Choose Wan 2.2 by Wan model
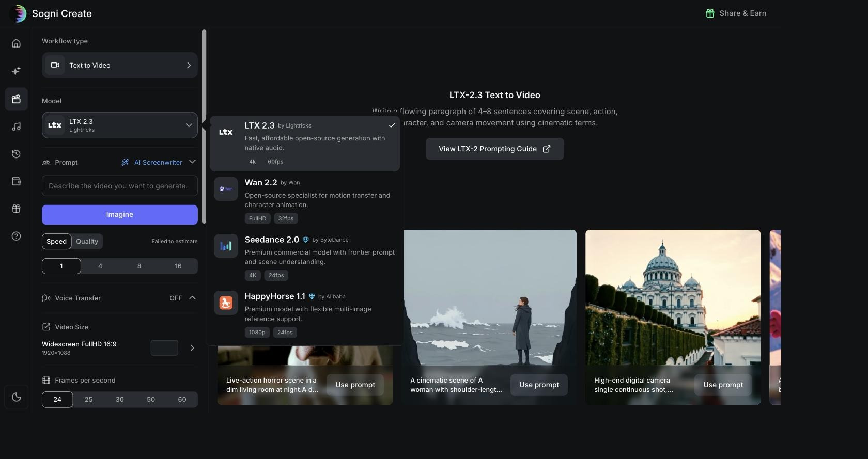 tap(305, 200)
